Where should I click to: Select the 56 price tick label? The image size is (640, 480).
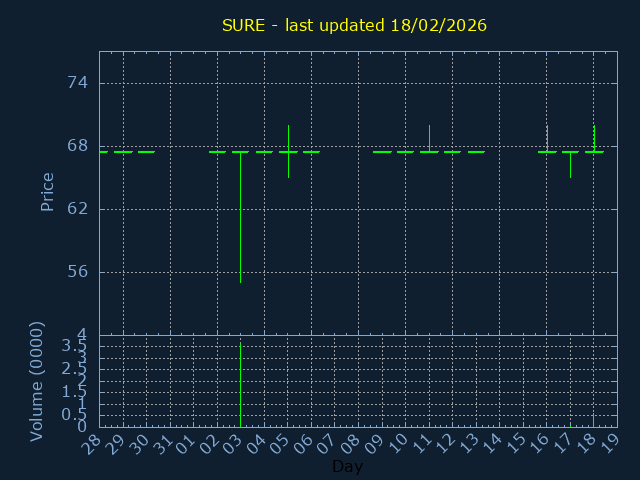click(x=77, y=272)
